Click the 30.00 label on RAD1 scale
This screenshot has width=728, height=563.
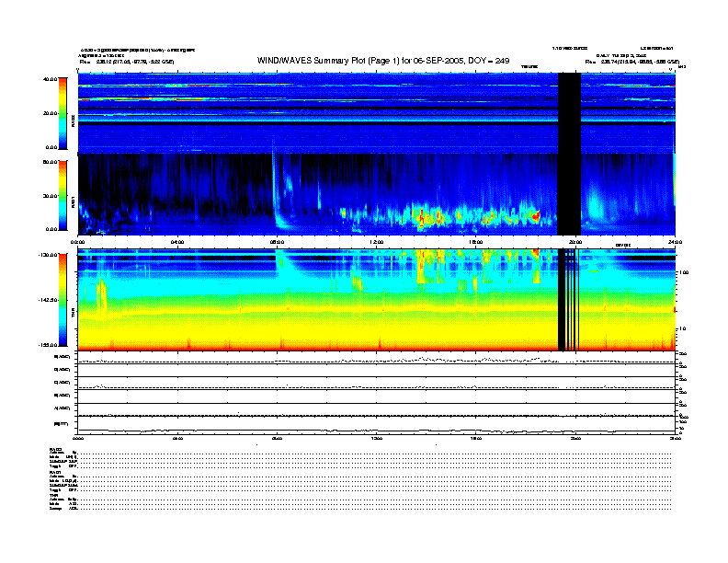pos(50,196)
